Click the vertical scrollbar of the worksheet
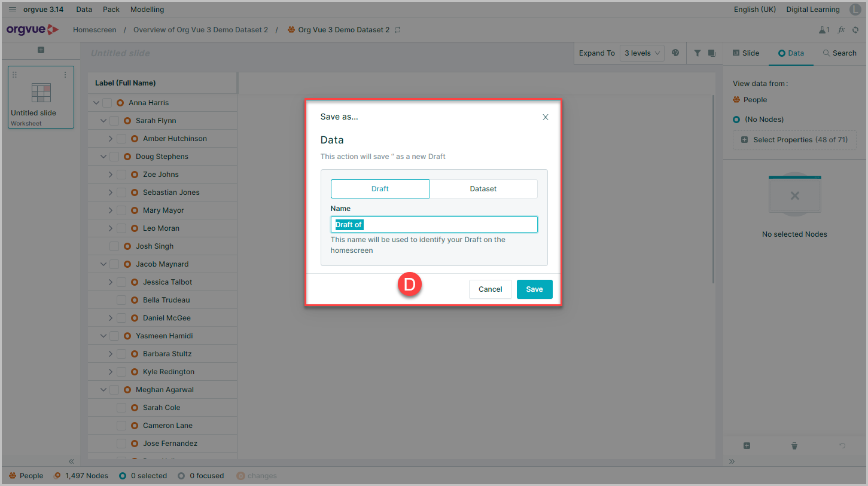This screenshot has width=868, height=486. [x=714, y=189]
